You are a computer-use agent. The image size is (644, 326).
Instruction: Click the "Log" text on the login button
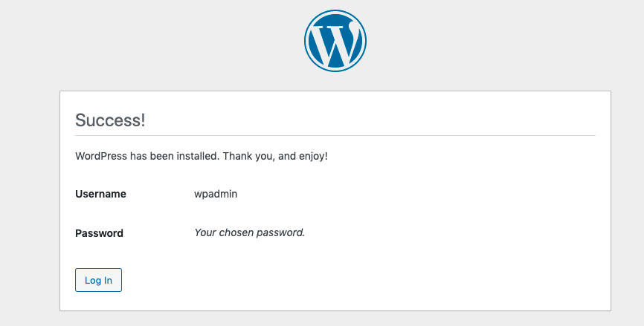[x=91, y=281]
